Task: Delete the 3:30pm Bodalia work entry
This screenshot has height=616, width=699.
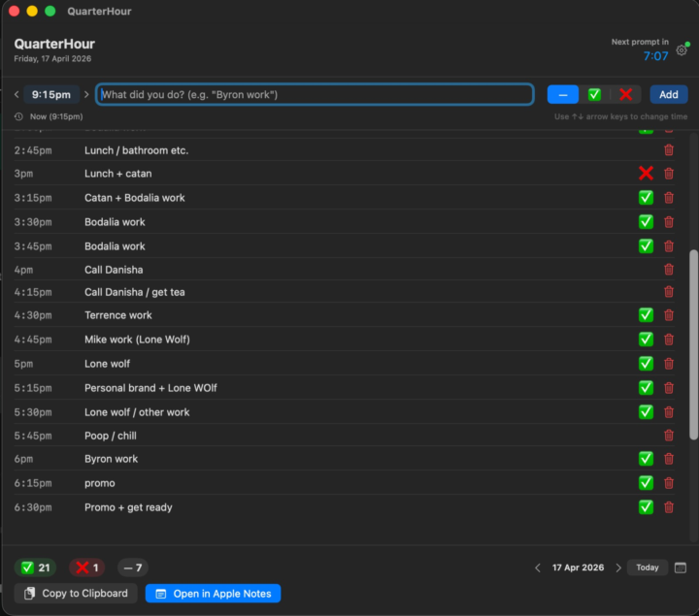Action: point(669,222)
